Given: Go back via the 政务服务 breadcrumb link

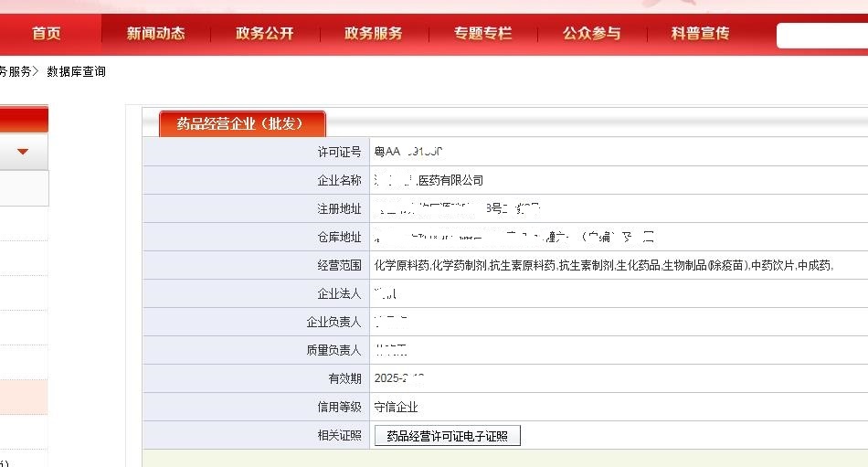Looking at the screenshot, I should [x=15, y=71].
